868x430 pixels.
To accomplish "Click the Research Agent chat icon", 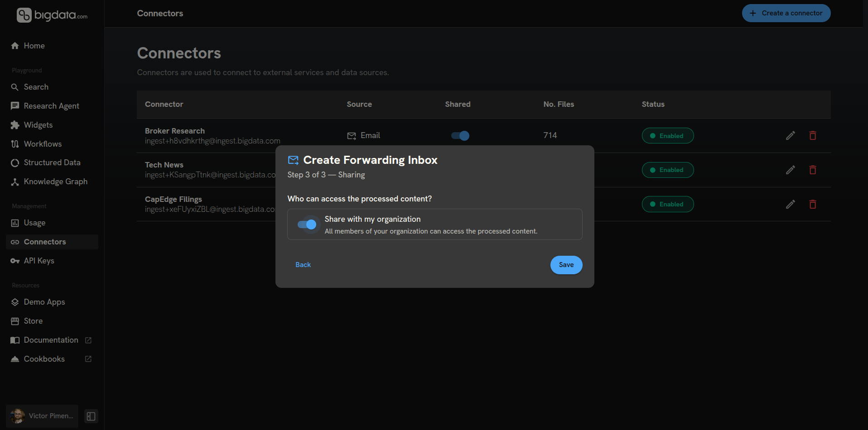I will (15, 106).
